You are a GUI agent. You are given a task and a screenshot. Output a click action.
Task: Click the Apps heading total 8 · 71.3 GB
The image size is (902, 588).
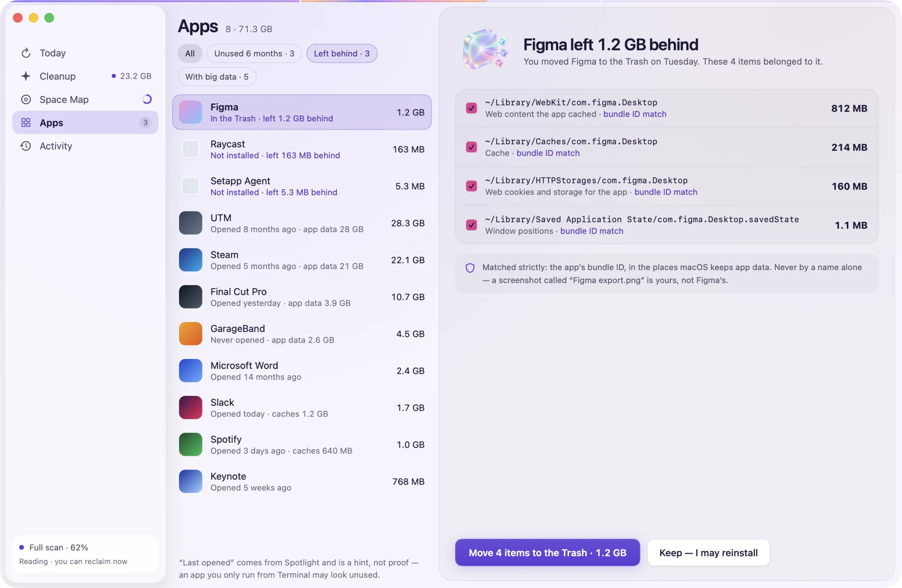[249, 29]
